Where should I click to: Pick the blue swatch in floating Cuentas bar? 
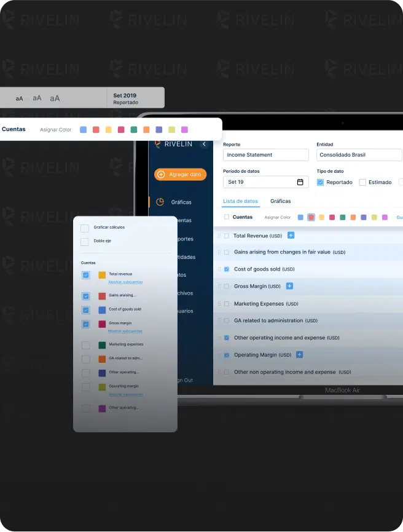[x=83, y=130]
